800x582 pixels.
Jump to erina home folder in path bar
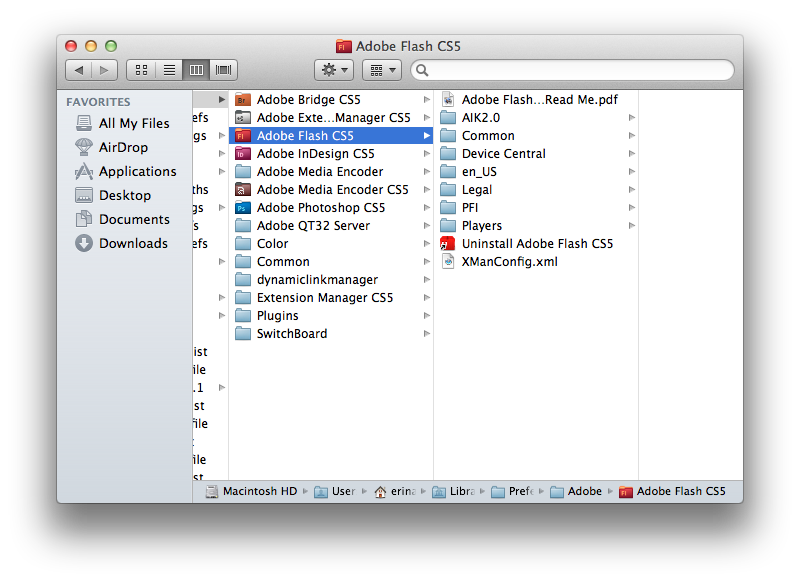[x=395, y=491]
